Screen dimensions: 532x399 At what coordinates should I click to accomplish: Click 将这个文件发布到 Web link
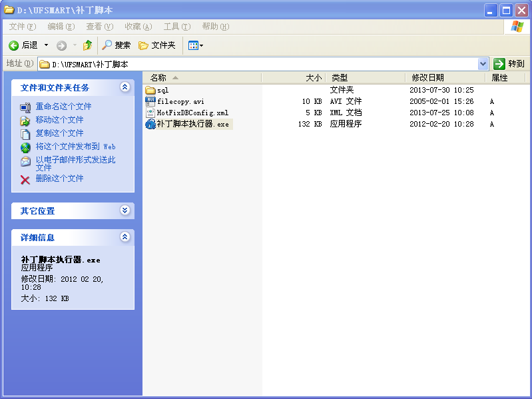pos(76,147)
